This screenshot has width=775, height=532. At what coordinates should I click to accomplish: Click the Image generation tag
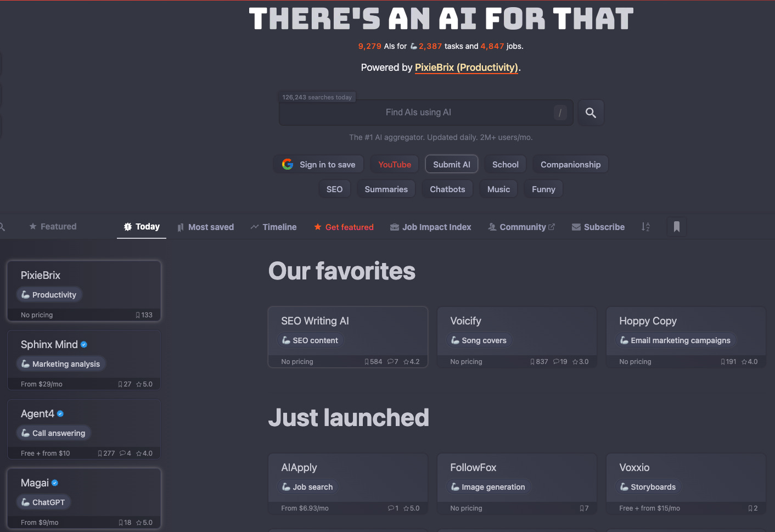[488, 487]
